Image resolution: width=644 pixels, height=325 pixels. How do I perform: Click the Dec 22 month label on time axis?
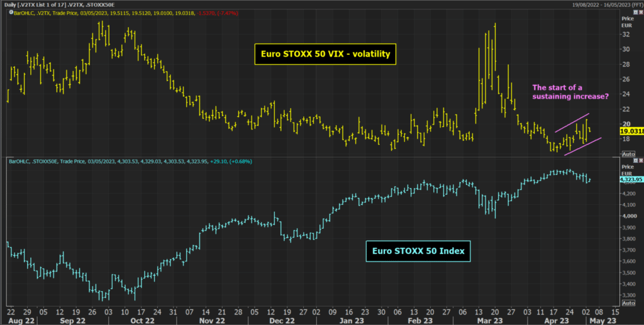point(282,321)
